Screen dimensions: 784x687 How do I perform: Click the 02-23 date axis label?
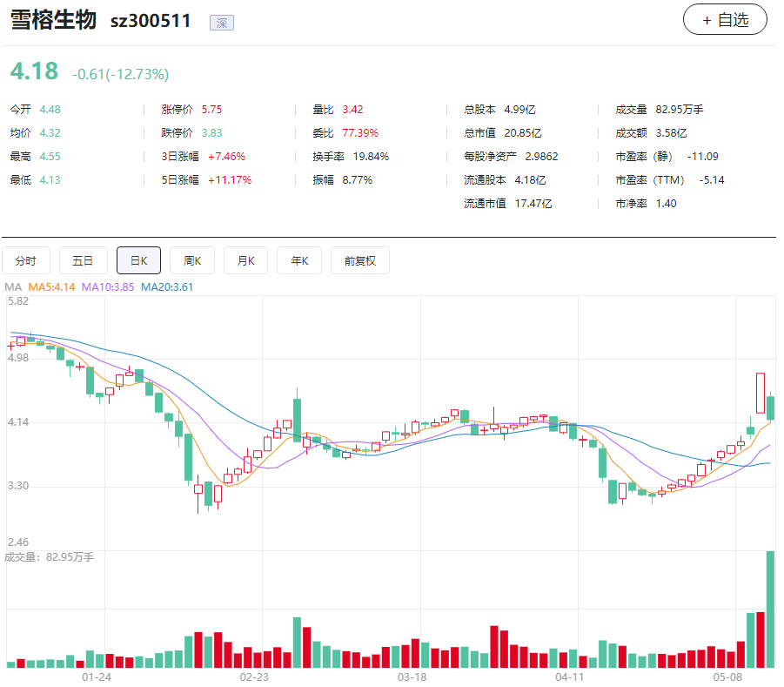pyautogui.click(x=254, y=677)
